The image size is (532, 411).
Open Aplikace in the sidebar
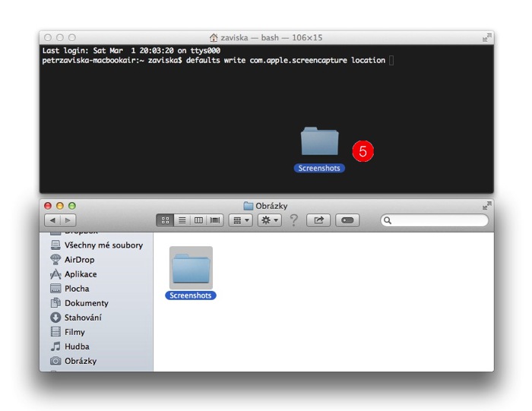point(81,274)
